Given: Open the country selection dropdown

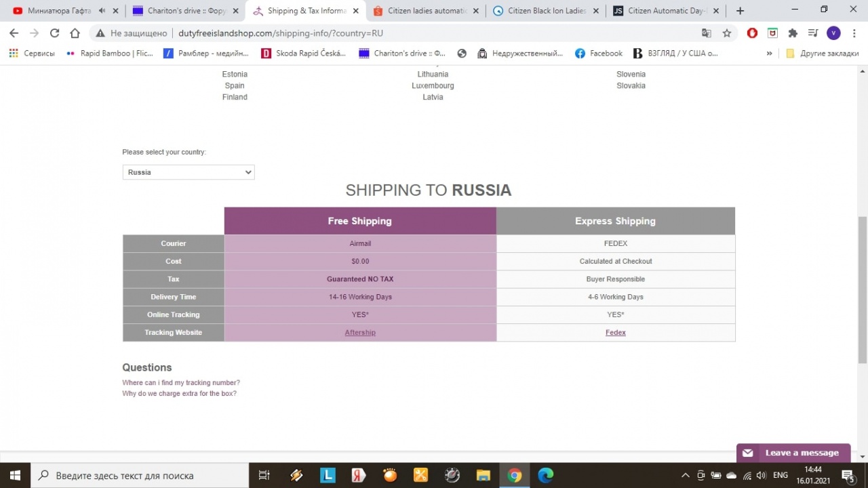Looking at the screenshot, I should coord(189,172).
